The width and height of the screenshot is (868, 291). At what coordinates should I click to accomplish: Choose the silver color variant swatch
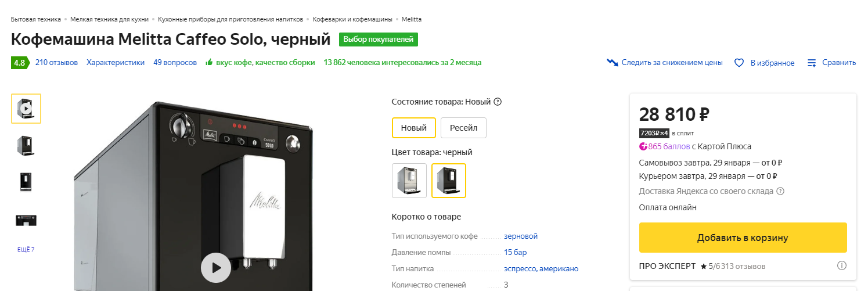(409, 181)
